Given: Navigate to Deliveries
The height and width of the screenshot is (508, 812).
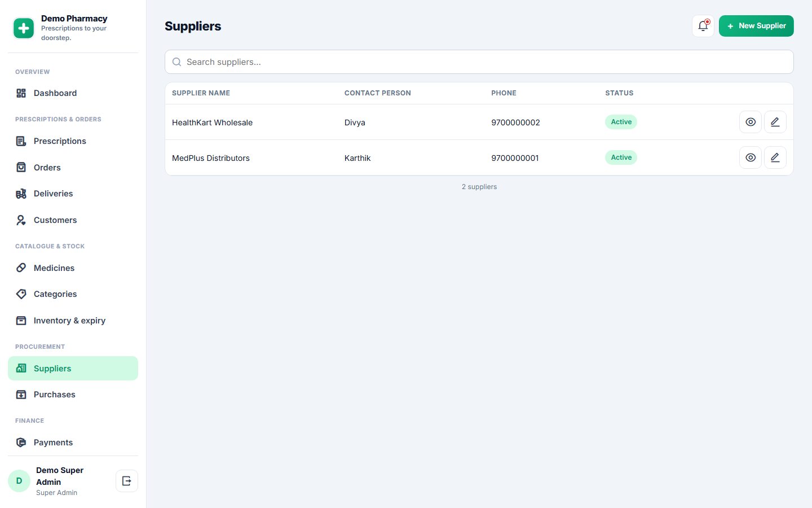Looking at the screenshot, I should point(73,194).
